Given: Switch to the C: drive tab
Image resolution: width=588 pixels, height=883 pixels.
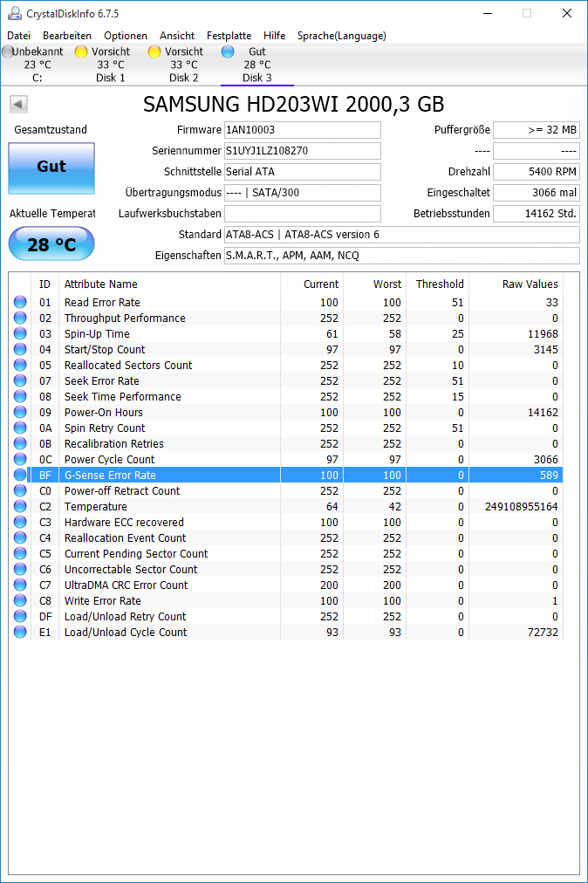Looking at the screenshot, I should click(38, 65).
